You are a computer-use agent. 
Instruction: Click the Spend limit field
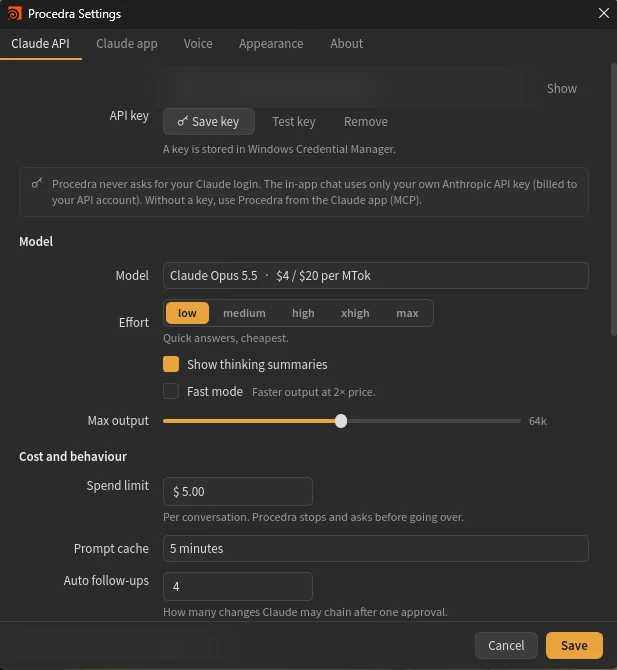(238, 491)
